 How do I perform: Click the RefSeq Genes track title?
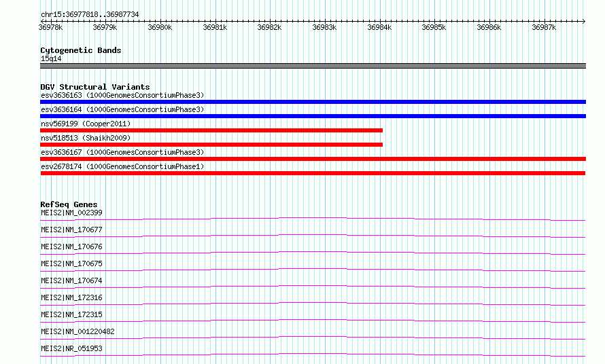pyautogui.click(x=69, y=204)
